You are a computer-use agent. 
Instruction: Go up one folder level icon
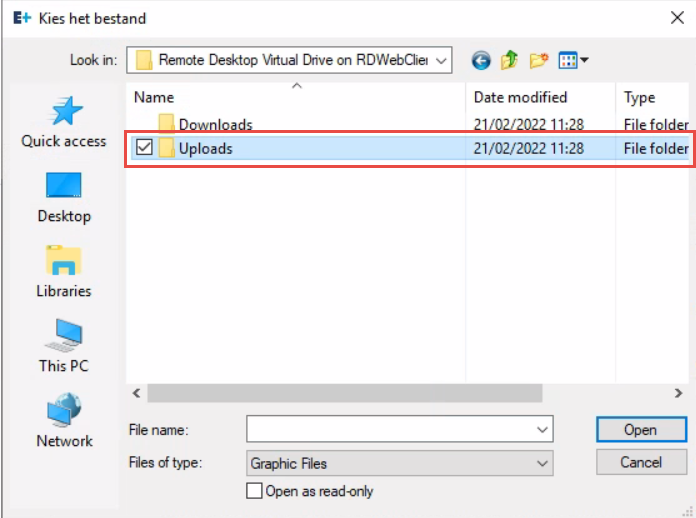(509, 61)
